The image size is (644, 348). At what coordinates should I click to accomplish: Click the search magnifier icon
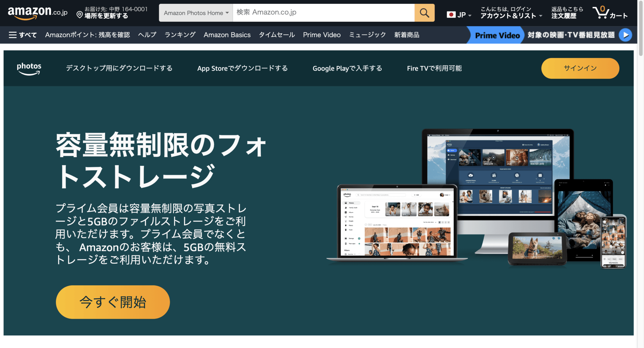click(424, 13)
